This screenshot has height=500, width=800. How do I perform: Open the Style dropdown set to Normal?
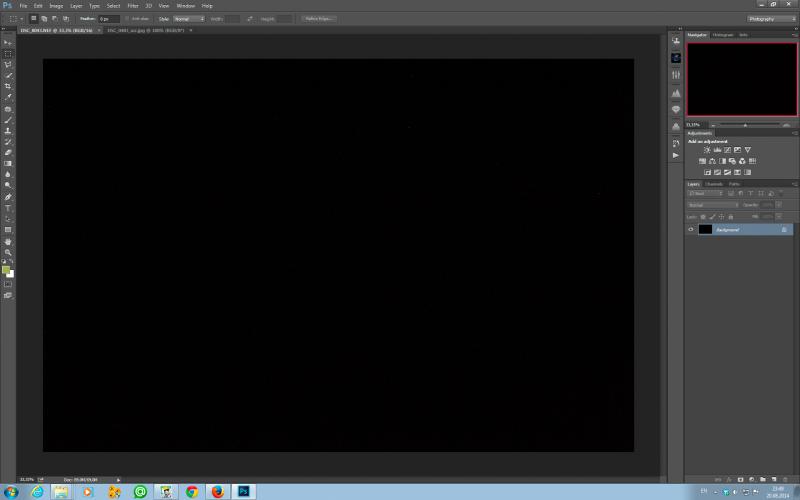coord(189,19)
